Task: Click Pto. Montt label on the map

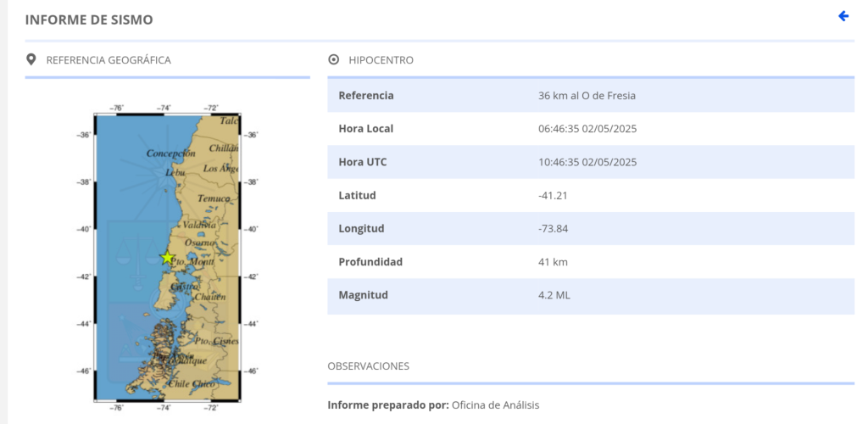Action: pyautogui.click(x=192, y=261)
